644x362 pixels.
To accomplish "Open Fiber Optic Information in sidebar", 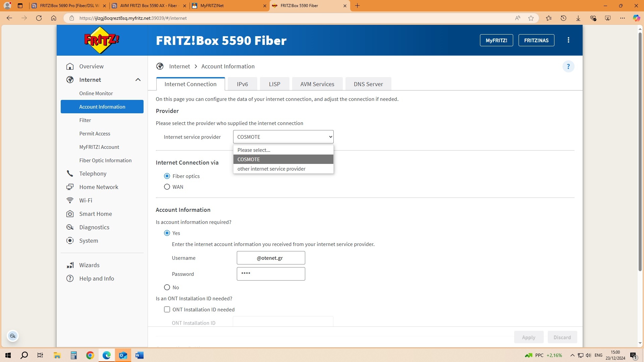I will (102, 160).
